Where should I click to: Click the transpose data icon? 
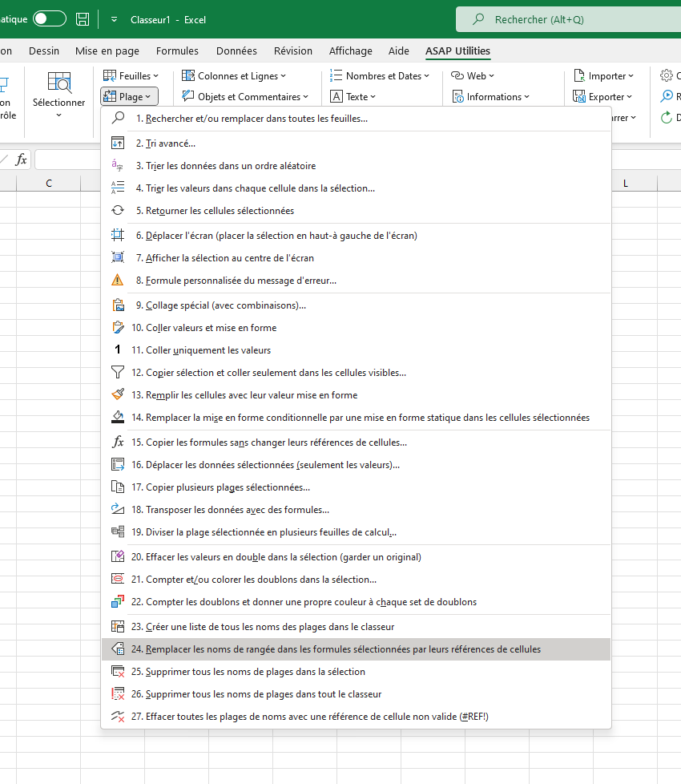(118, 509)
